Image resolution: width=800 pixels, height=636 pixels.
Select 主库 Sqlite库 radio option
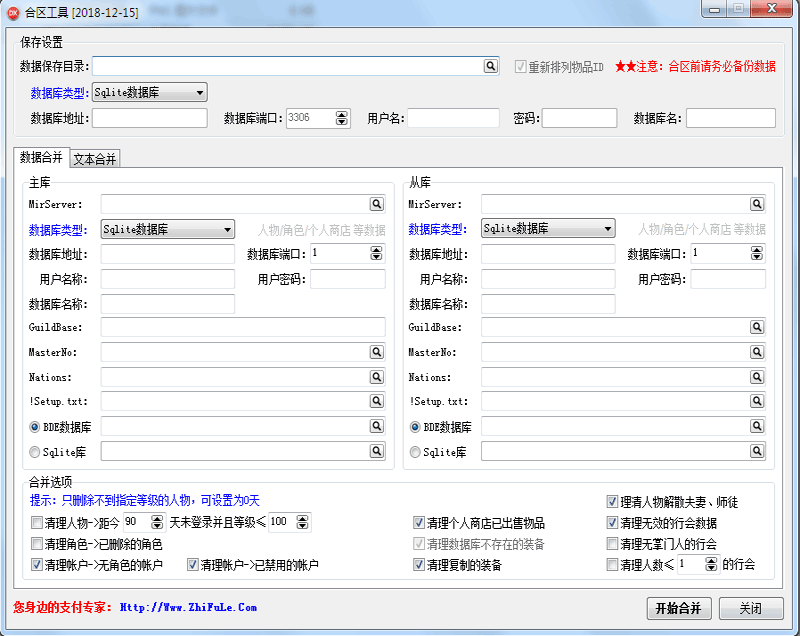[x=35, y=452]
